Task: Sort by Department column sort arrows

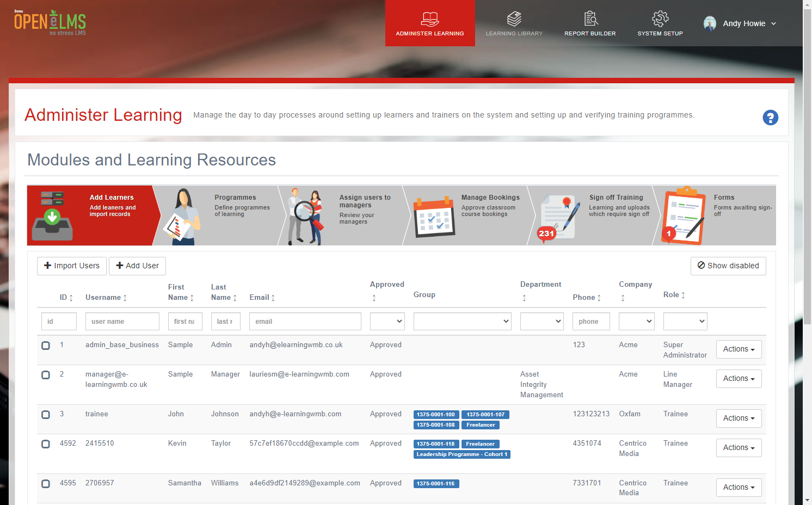Action: coord(524,298)
